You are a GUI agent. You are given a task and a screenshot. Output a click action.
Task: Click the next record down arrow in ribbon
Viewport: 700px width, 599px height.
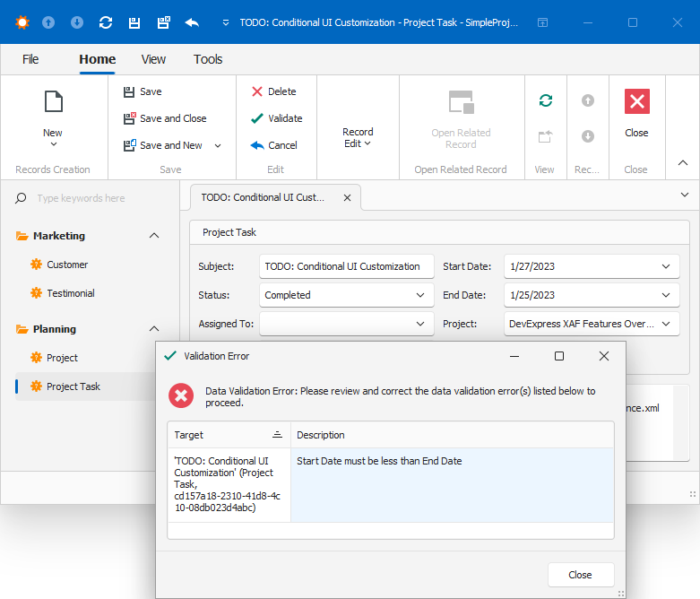(x=587, y=136)
